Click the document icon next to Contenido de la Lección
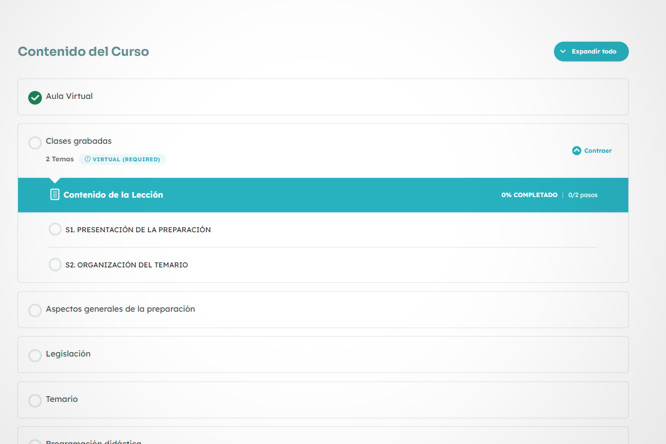Screen dimensions: 666x444 (55, 195)
